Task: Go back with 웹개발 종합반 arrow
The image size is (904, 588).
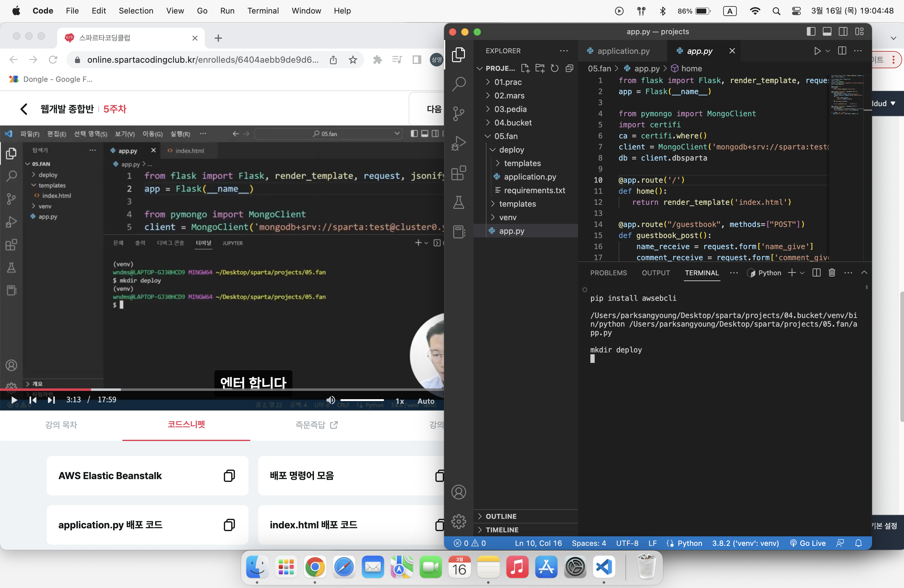Action: (x=24, y=109)
